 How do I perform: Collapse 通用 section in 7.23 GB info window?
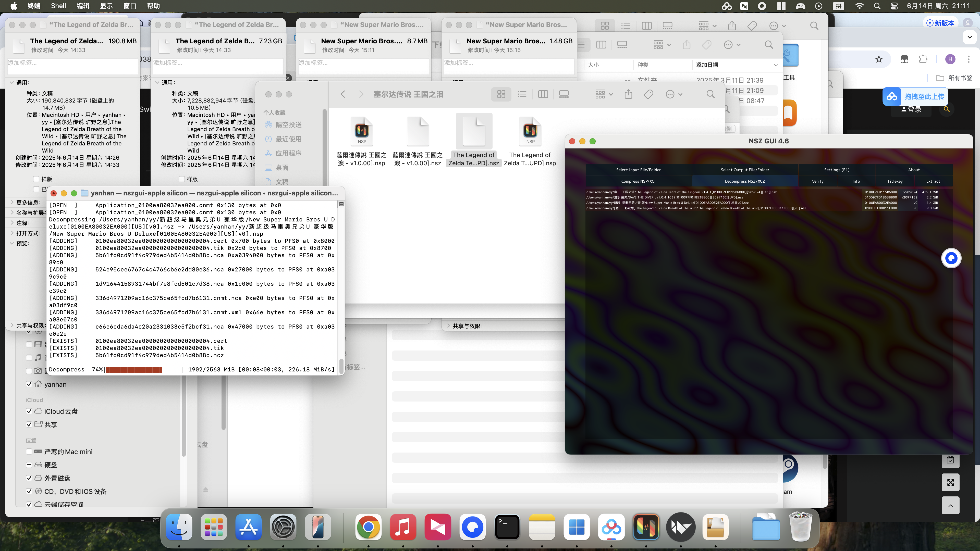click(157, 82)
